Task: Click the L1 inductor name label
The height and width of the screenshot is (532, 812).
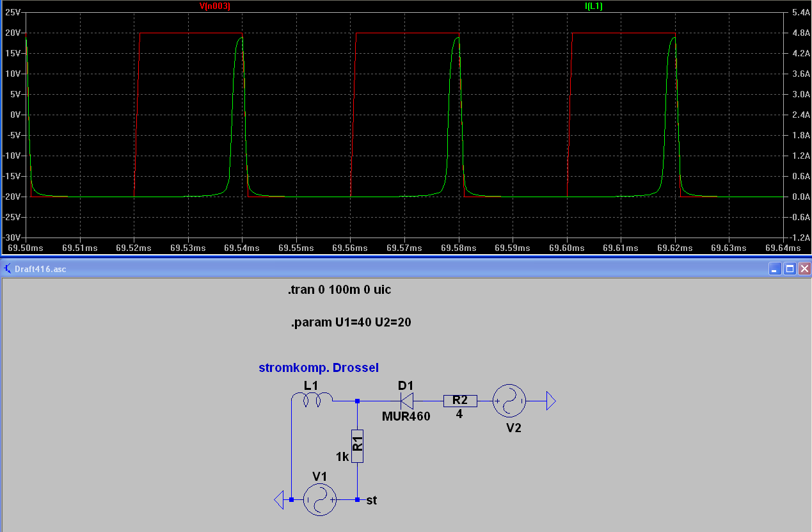Action: coord(310,385)
